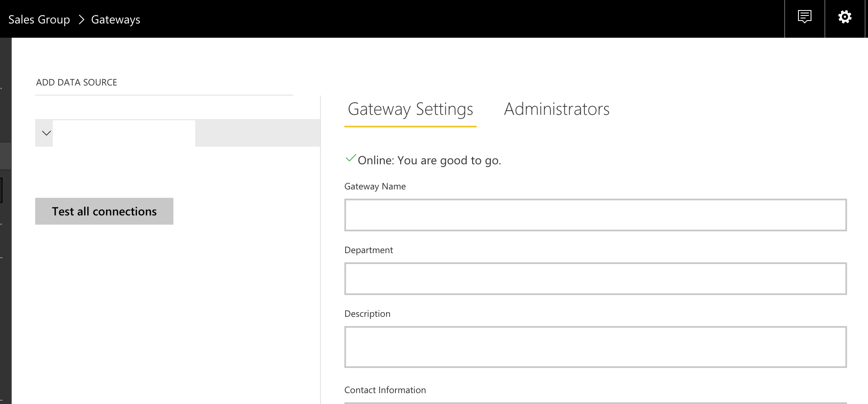Click the Online status text
The height and width of the screenshot is (404, 868).
pos(429,160)
